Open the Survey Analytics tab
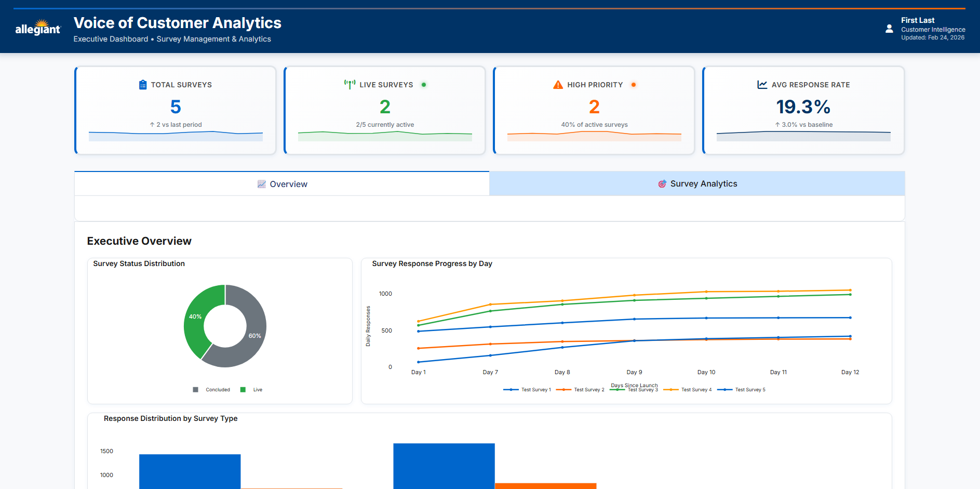The height and width of the screenshot is (489, 980). point(697,183)
